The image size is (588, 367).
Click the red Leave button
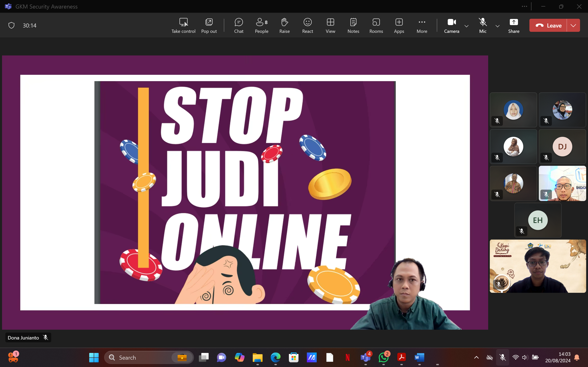[x=548, y=25]
